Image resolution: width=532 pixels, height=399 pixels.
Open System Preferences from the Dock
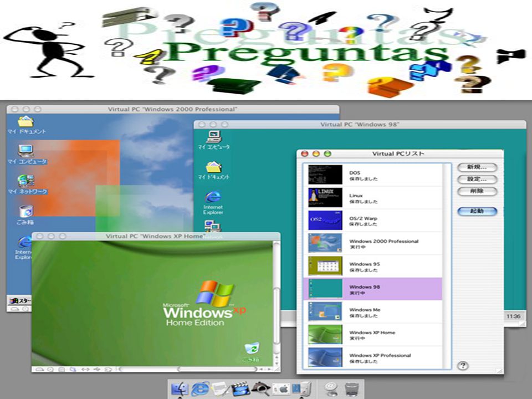(282, 388)
